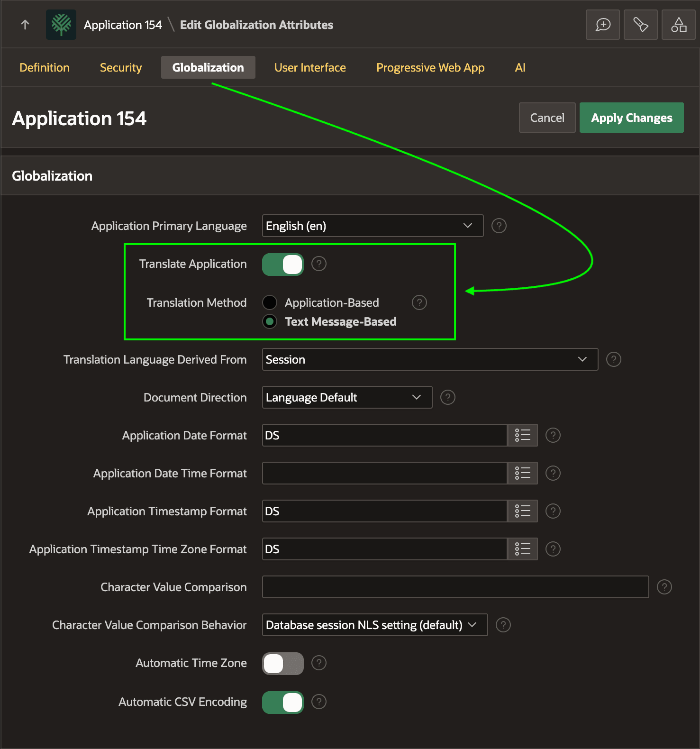
Task: Show help for Automatic CSV Encoding
Action: tap(319, 702)
